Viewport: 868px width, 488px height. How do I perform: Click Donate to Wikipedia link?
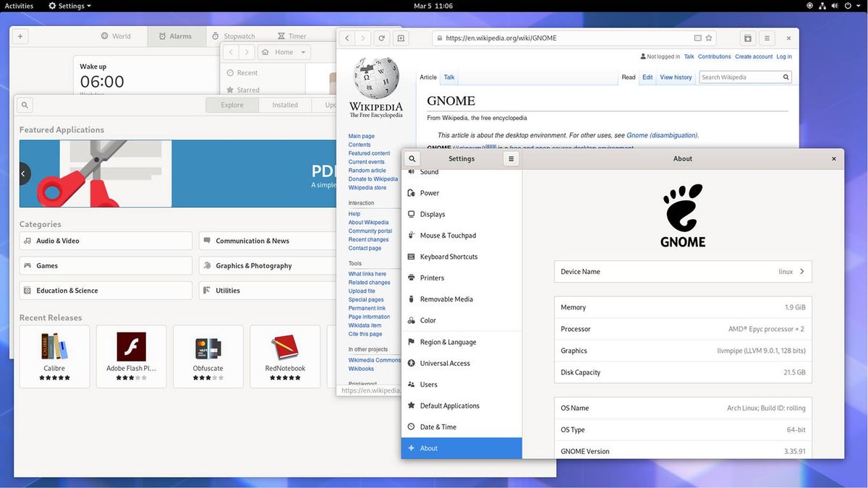point(373,179)
